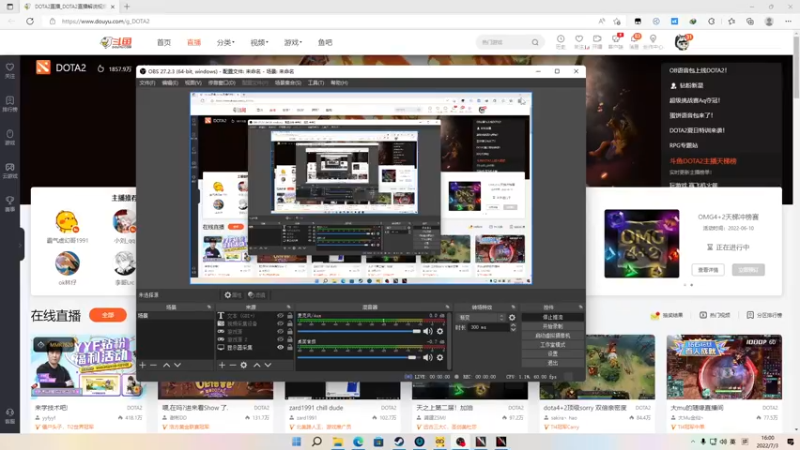Add a scene with the Scenes plus icon
The width and height of the screenshot is (800, 450).
pyautogui.click(x=143, y=365)
